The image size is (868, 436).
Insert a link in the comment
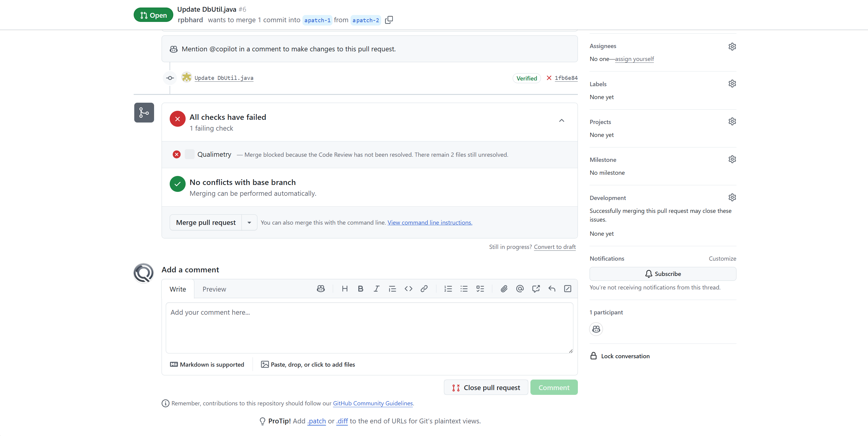(x=424, y=289)
